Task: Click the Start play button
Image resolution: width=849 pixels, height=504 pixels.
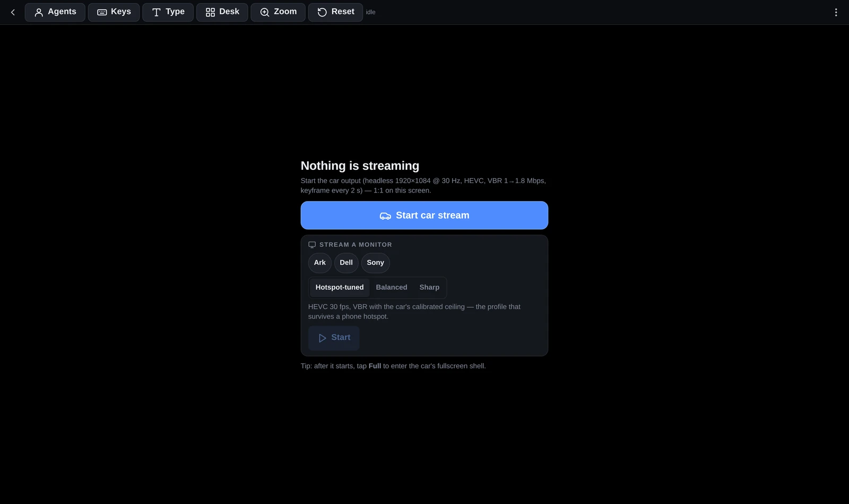Action: pos(334,338)
